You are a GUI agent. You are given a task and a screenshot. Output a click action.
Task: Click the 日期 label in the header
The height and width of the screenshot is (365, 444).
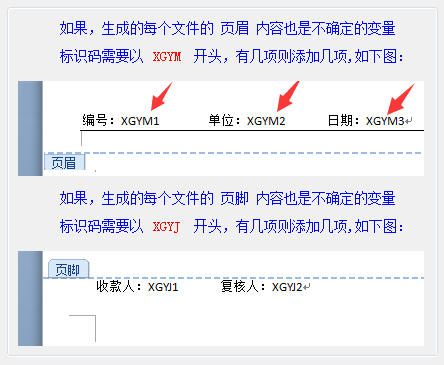pyautogui.click(x=340, y=120)
